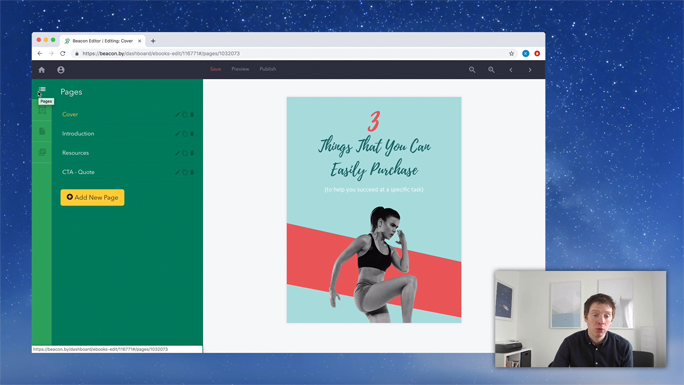Open the Pages list icon in sidebar
The width and height of the screenshot is (684, 385).
[x=42, y=89]
